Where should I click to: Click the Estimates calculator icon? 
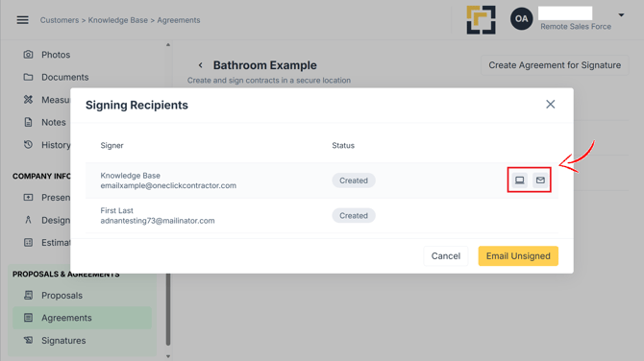[x=28, y=243]
